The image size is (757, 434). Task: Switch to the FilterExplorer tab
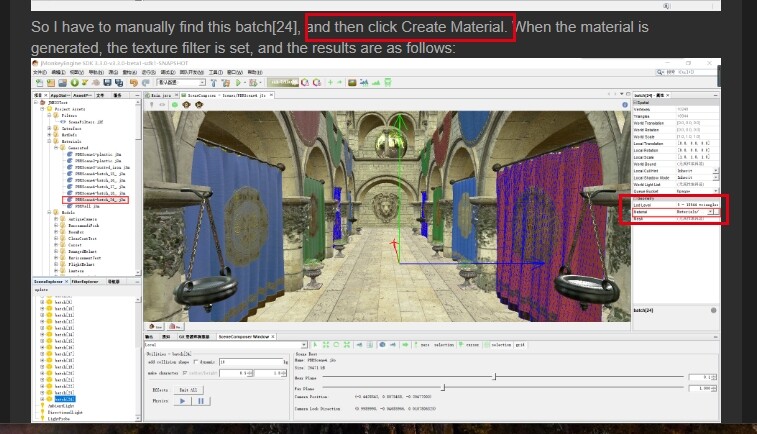click(x=84, y=281)
